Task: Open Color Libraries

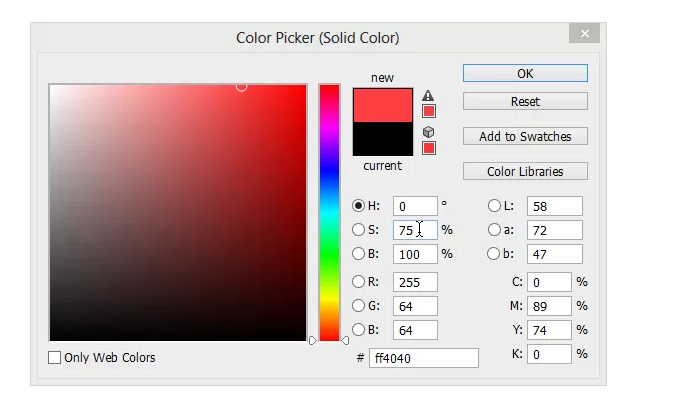Action: tap(525, 171)
